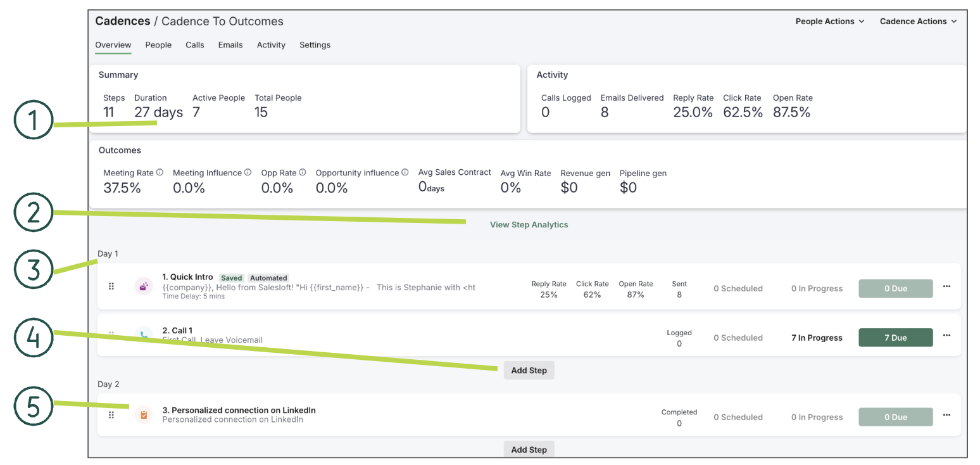This screenshot has height=465, width=980.
Task: Select the phone icon on Call 1 step
Action: pyautogui.click(x=144, y=334)
